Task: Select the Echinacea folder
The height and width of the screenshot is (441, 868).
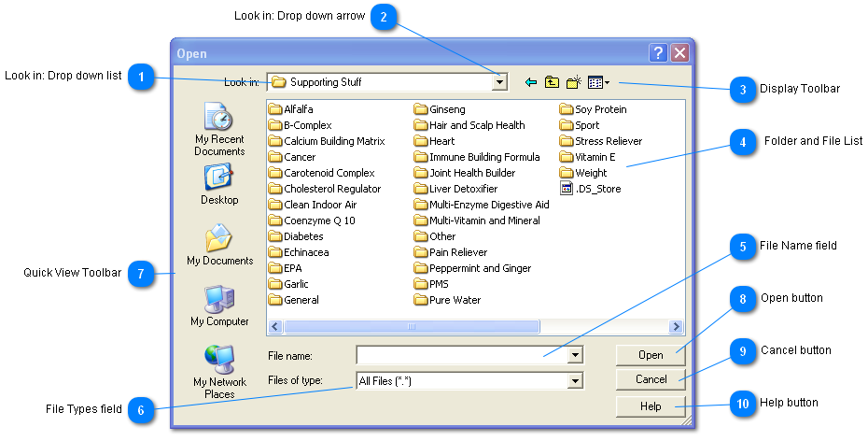Action: 299,252
